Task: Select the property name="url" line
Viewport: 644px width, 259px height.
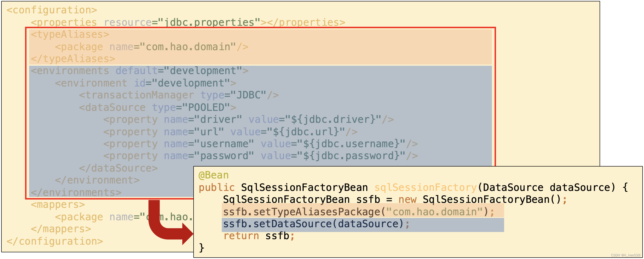Action: (x=231, y=132)
